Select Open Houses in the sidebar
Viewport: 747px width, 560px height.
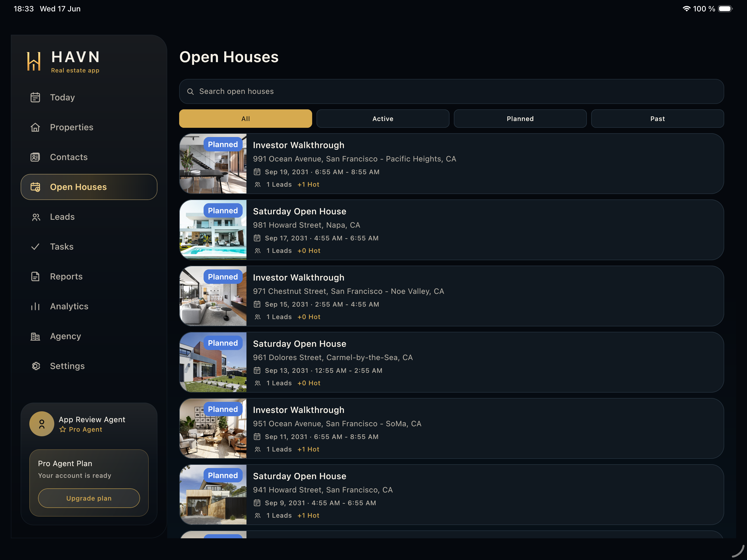pos(89,187)
